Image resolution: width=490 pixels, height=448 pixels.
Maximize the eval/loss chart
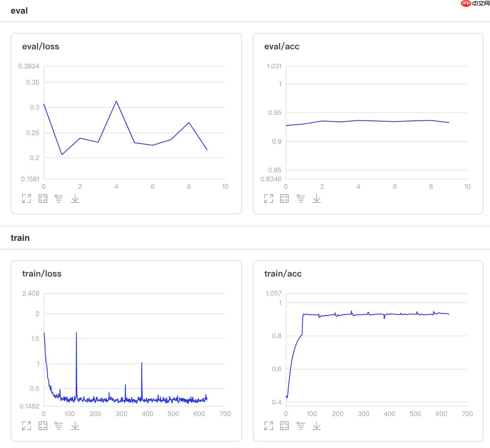pos(27,199)
